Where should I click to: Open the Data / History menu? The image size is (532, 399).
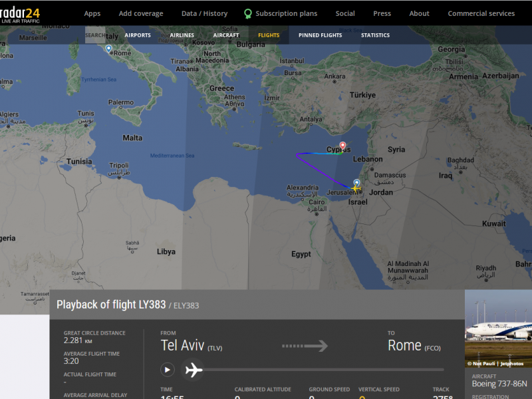click(204, 13)
